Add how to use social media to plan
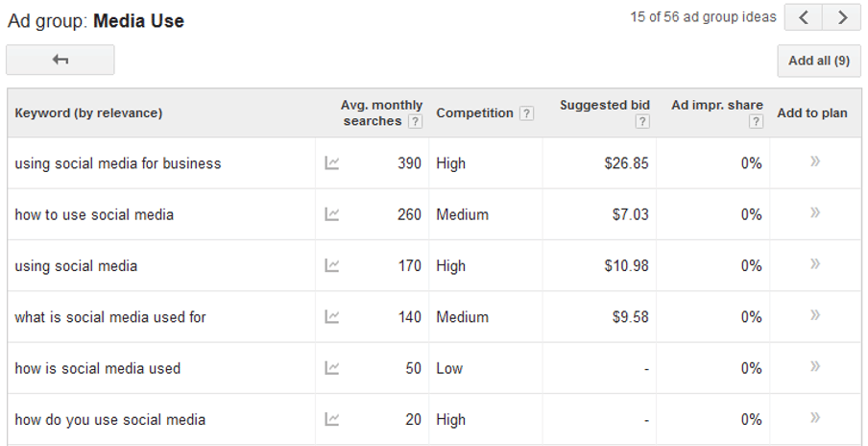 [x=815, y=212]
